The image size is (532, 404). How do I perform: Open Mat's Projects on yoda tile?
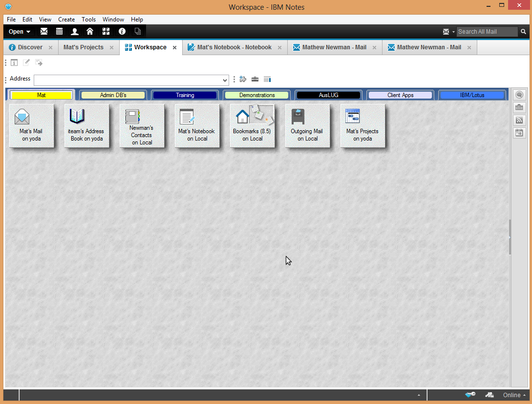[362, 126]
